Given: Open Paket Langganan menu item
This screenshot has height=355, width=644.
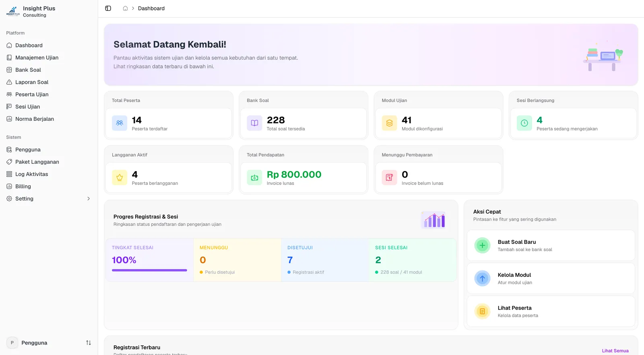Looking at the screenshot, I should click(x=49, y=162).
